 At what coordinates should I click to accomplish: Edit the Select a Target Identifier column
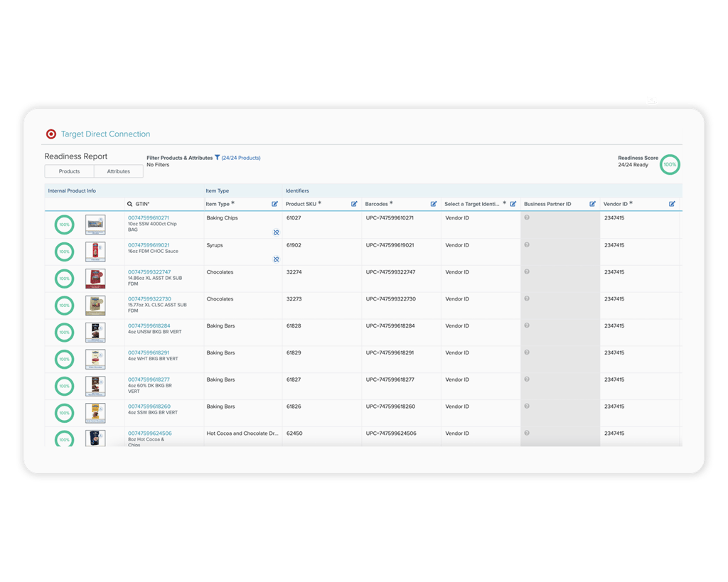click(x=513, y=204)
